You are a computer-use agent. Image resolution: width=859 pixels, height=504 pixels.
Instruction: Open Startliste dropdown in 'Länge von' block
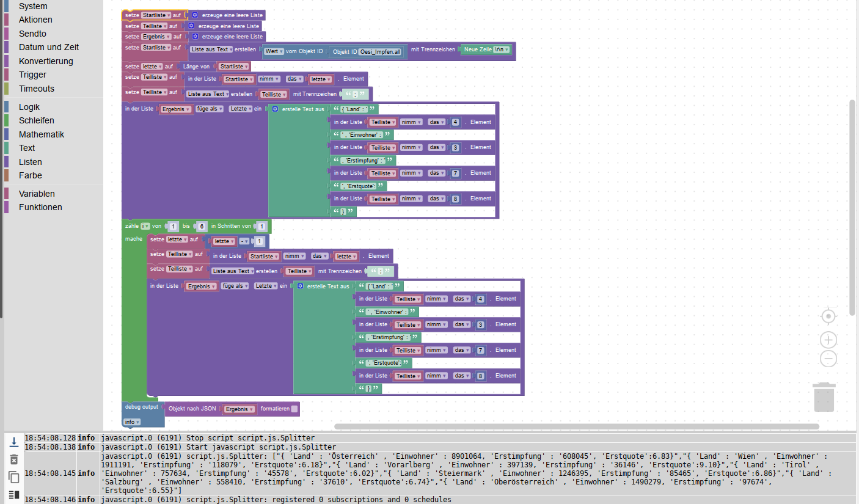coord(233,67)
